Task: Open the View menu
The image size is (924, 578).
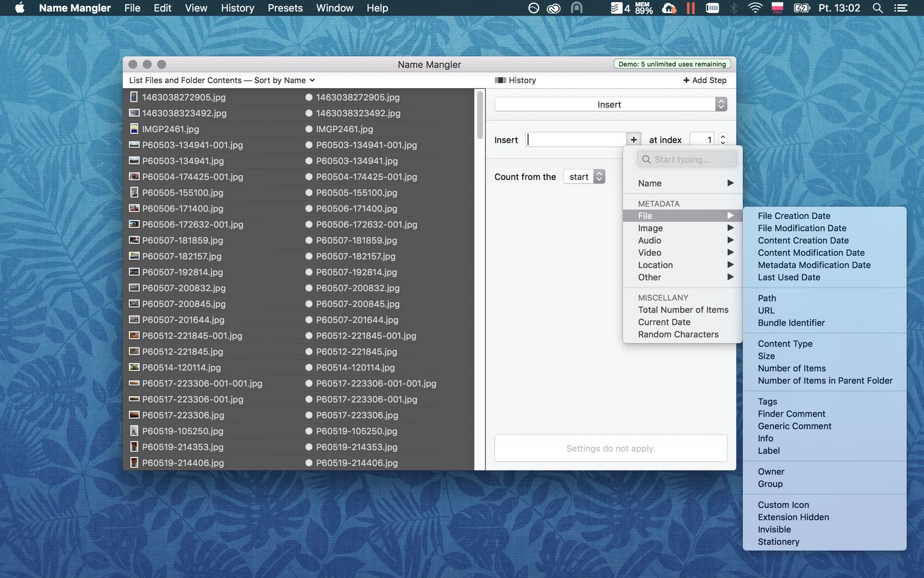Action: tap(196, 8)
